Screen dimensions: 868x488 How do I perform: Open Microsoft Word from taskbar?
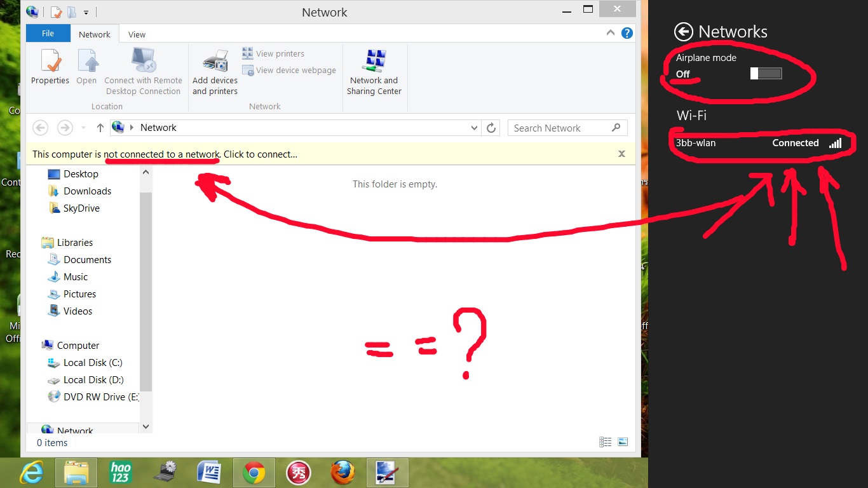point(209,473)
